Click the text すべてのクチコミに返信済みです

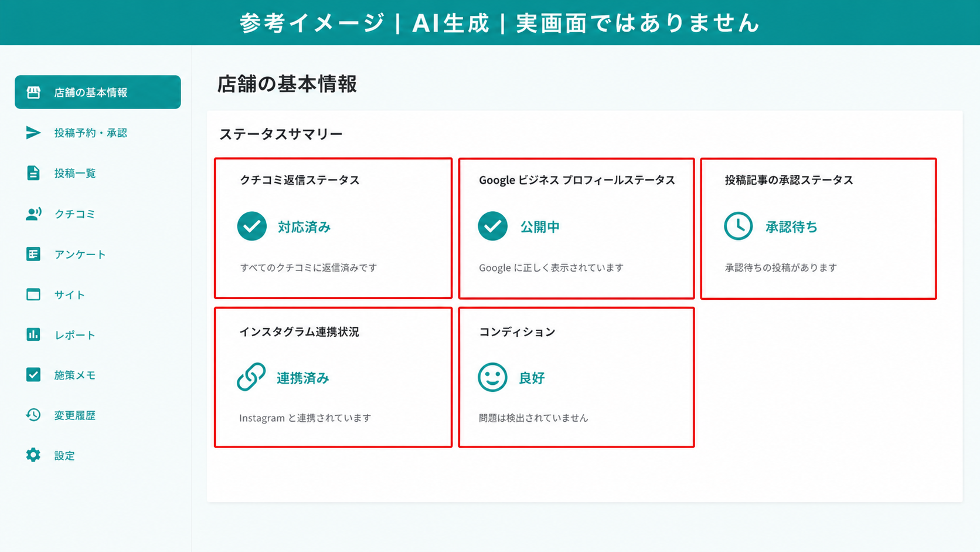(x=308, y=267)
